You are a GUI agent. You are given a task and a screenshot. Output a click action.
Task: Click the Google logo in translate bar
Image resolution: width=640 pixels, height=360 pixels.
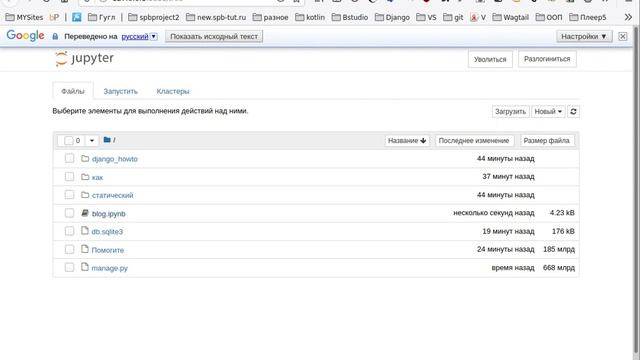(x=25, y=36)
